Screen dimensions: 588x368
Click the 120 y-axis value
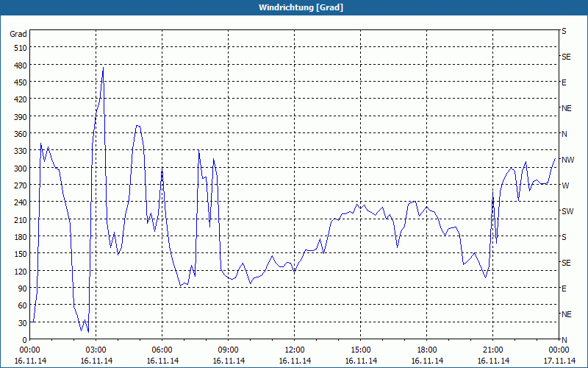click(21, 272)
